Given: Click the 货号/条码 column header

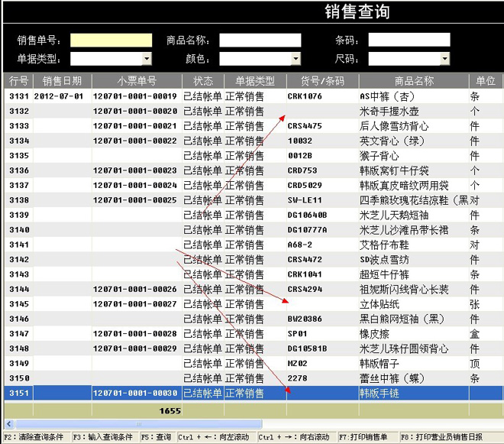Looking at the screenshot, I should (x=323, y=81).
